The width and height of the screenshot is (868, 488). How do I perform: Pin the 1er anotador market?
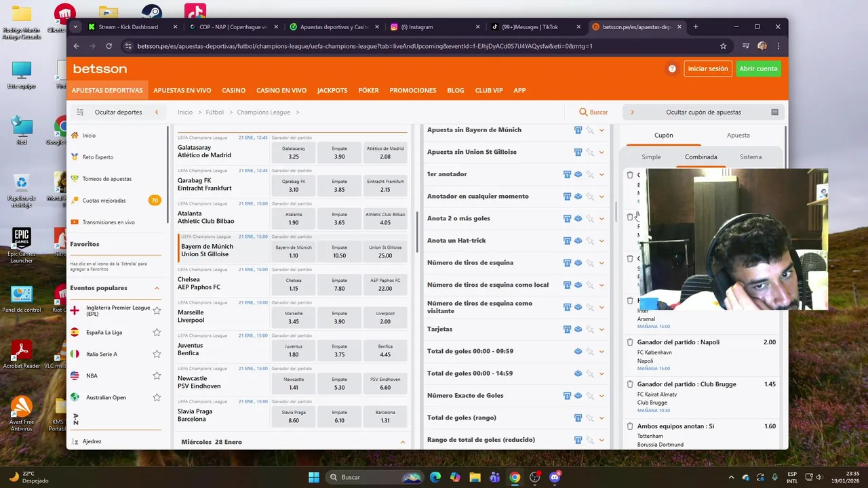pyautogui.click(x=590, y=175)
